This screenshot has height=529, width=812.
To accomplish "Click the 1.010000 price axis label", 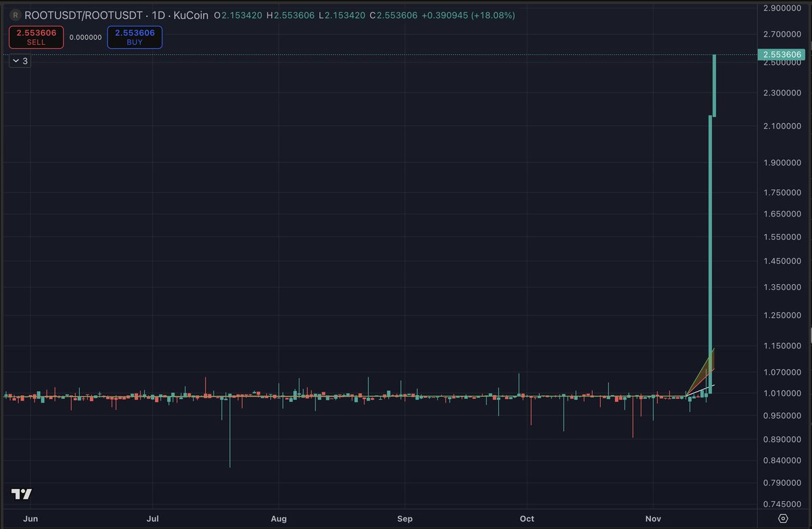I will coord(782,394).
